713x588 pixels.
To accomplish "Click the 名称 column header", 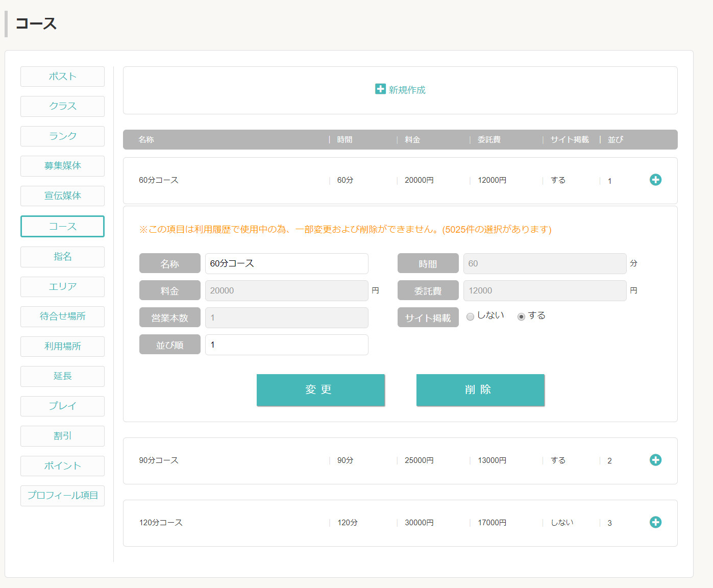I will [x=146, y=139].
